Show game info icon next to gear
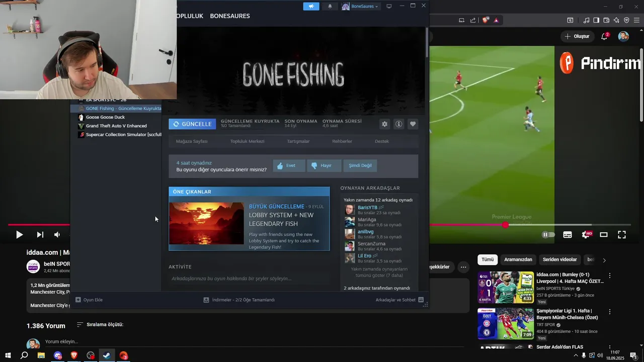644x362 pixels. point(398,124)
